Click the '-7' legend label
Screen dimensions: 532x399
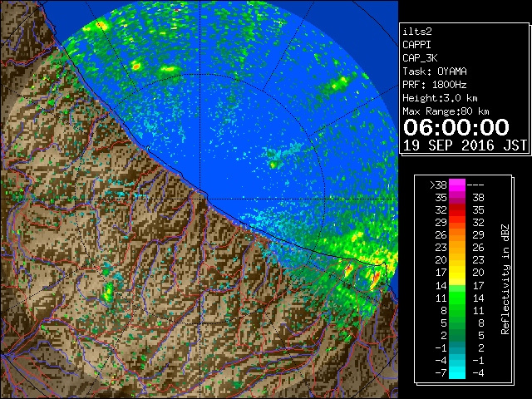441,373
